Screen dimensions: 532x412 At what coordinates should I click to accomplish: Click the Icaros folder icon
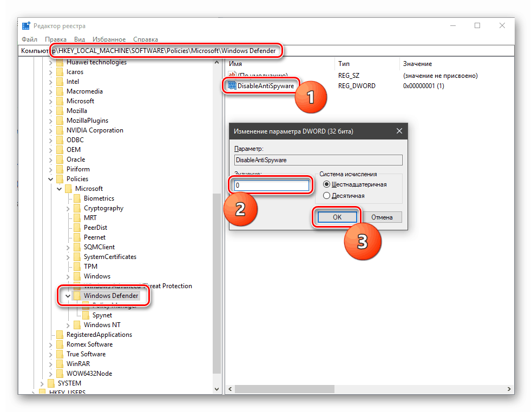point(60,72)
